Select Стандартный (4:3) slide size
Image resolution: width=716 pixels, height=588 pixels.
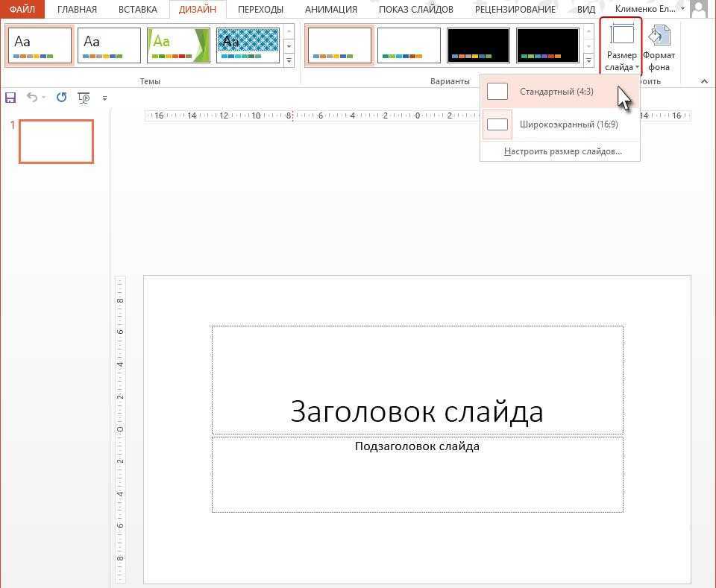click(560, 91)
